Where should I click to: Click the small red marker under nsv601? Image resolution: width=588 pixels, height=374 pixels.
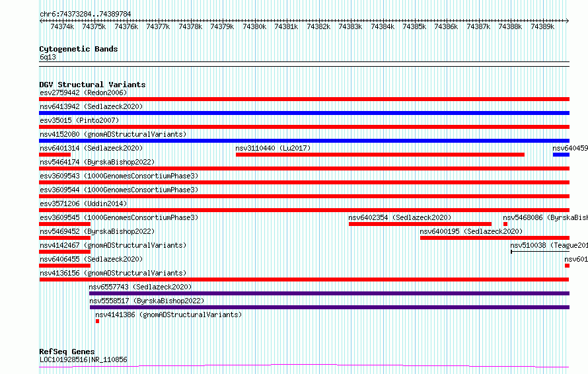pos(567,266)
